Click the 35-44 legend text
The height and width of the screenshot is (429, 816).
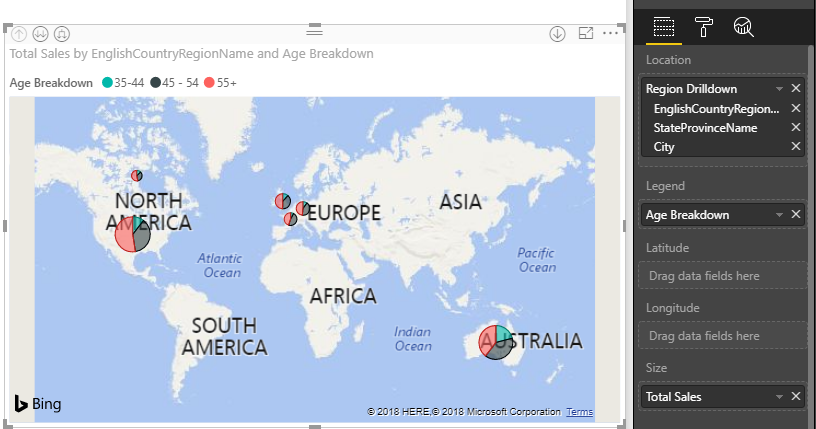[x=129, y=83]
